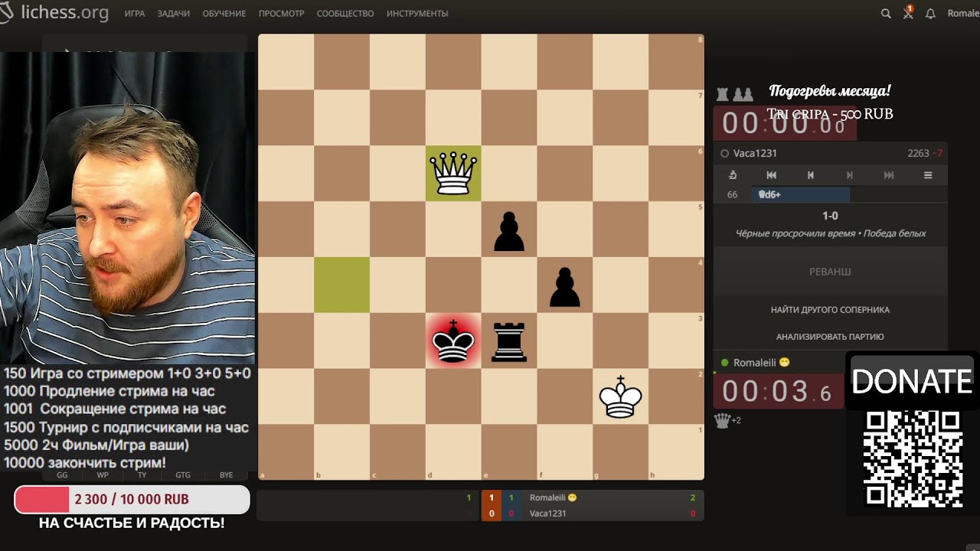Click the 00:03.6 clock

click(x=778, y=391)
